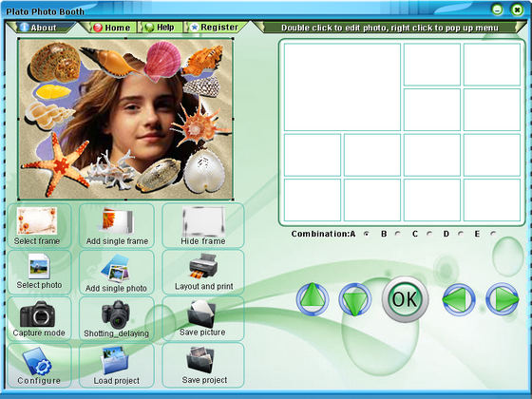Confirm with the round OK button

click(405, 299)
